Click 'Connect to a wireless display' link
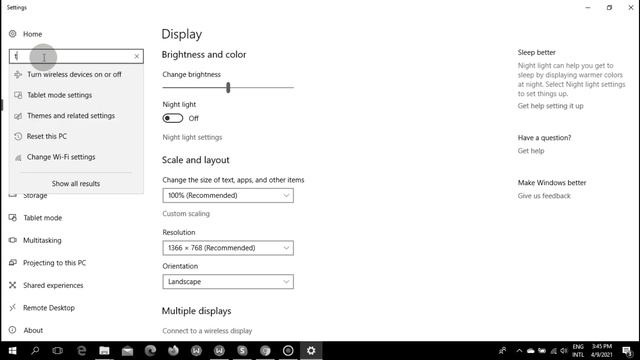This screenshot has height=360, width=640. [207, 331]
